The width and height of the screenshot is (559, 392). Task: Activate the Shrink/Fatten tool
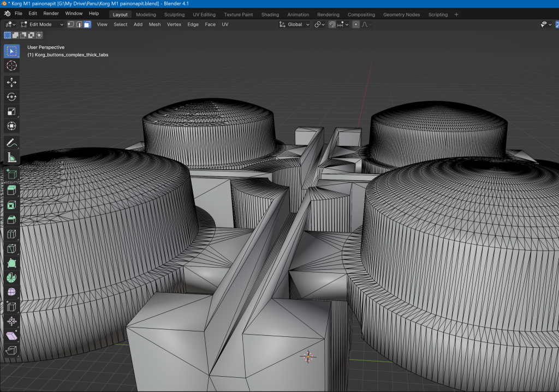pos(11,321)
